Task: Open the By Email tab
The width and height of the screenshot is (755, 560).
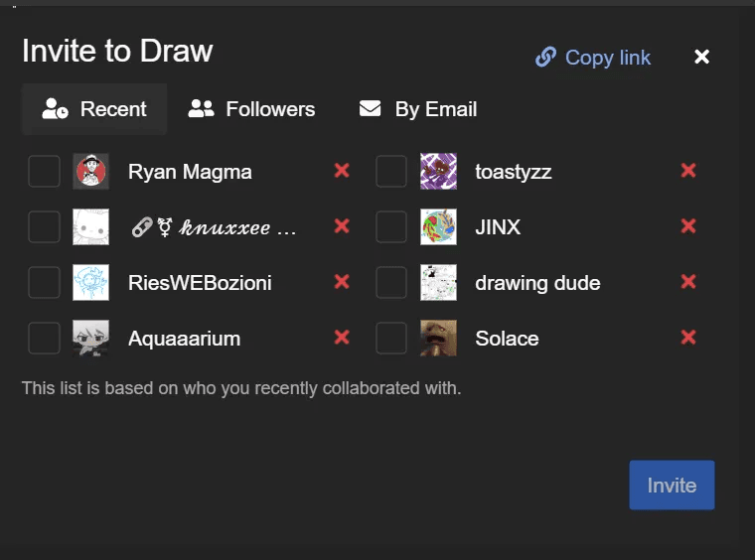Action: click(x=418, y=109)
